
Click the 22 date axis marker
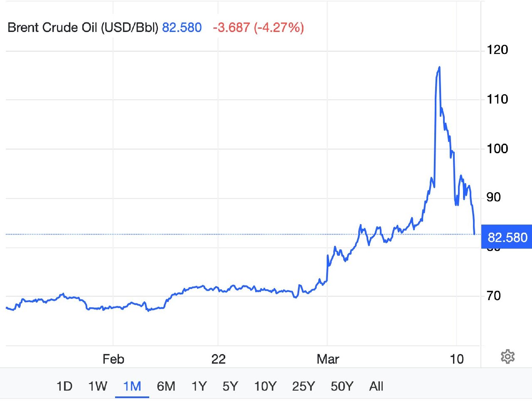218,359
